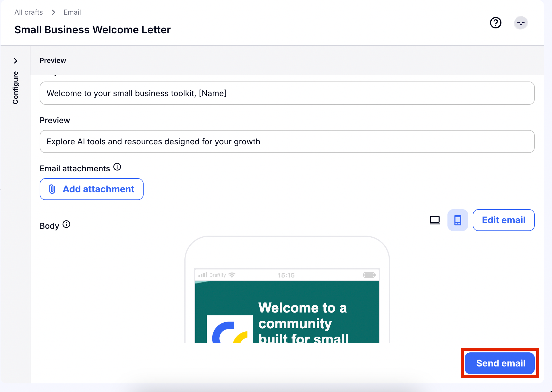Click the breadcrumb chevron separator icon
The image size is (552, 392).
coord(53,12)
